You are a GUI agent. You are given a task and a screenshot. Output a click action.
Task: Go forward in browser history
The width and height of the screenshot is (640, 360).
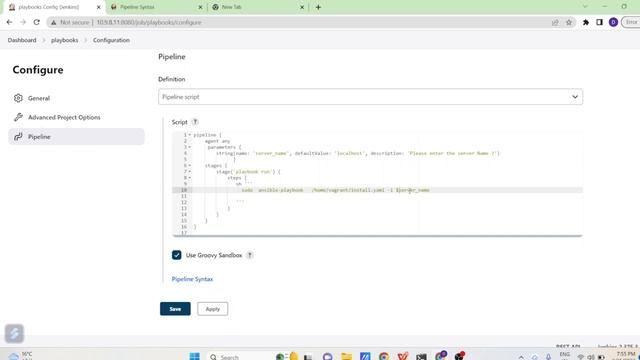click(x=23, y=22)
